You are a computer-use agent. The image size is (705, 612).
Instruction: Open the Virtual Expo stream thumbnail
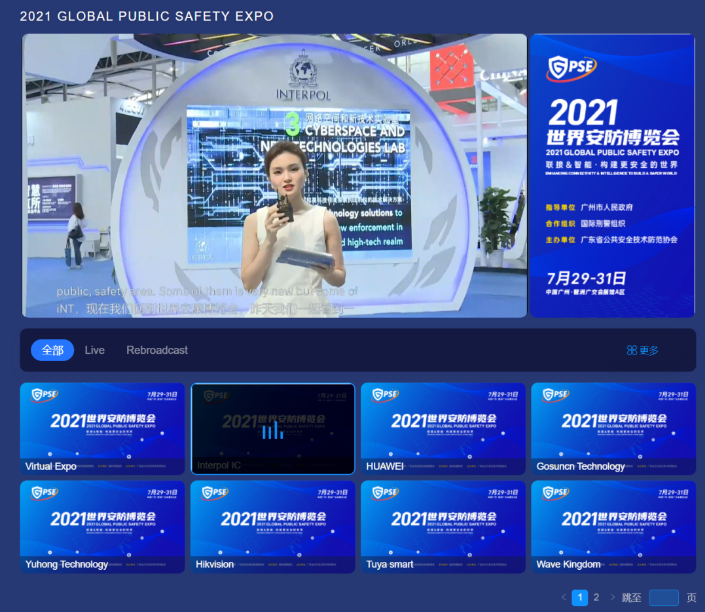[x=102, y=429]
